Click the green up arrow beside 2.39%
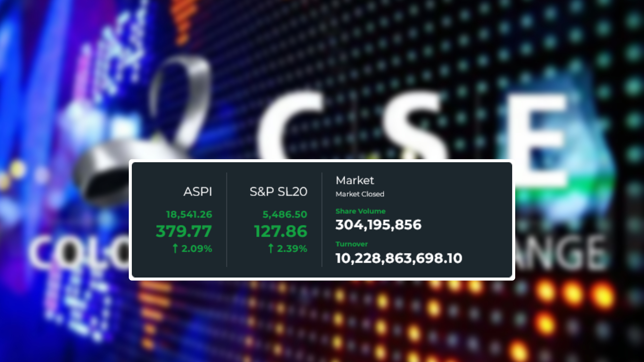 (271, 248)
